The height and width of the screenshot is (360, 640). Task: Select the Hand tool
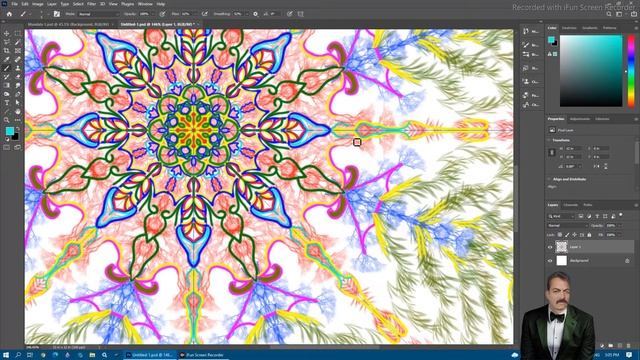pyautogui.click(x=18, y=111)
